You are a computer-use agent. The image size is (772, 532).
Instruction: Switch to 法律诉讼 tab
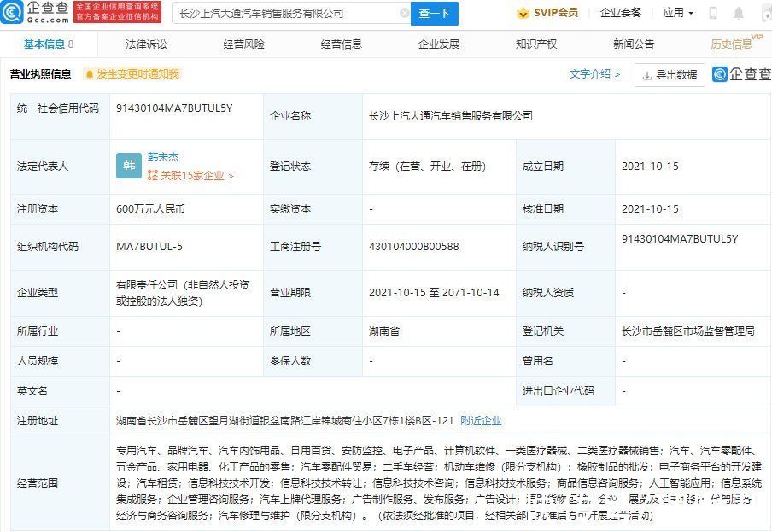point(146,44)
